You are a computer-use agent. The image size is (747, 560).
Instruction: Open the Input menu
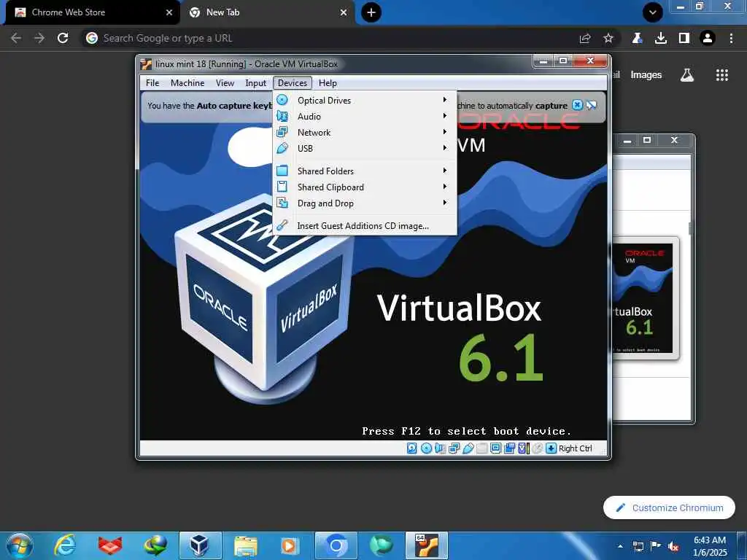[256, 83]
